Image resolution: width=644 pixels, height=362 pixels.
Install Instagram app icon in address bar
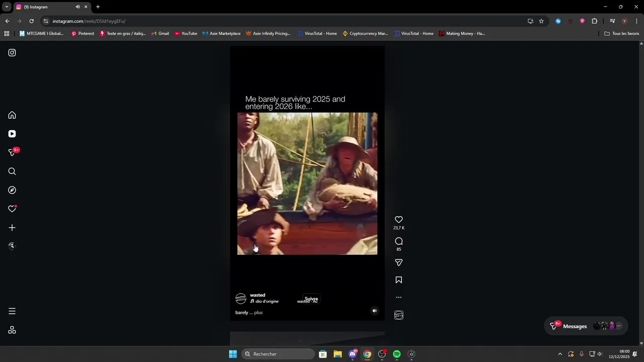point(530,21)
